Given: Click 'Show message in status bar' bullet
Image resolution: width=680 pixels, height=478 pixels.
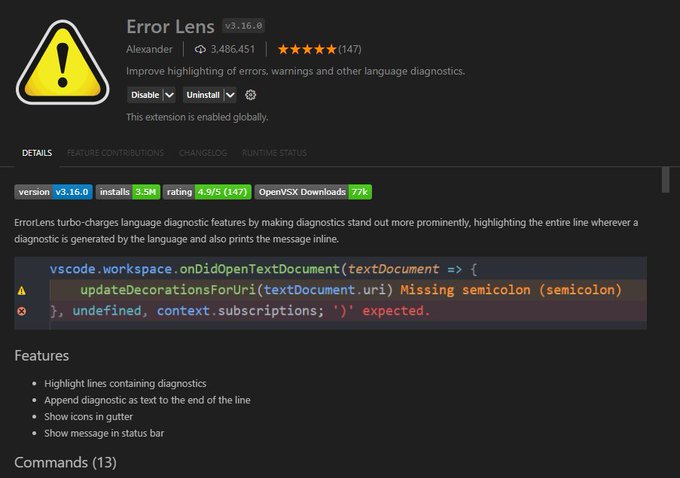Looking at the screenshot, I should [104, 433].
